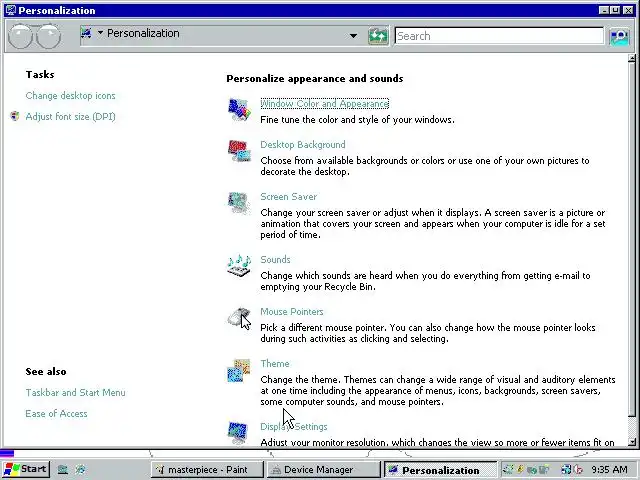Click the system tray clock showing 9:35 AM
Screen dimensions: 640x480
pyautogui.click(x=609, y=469)
